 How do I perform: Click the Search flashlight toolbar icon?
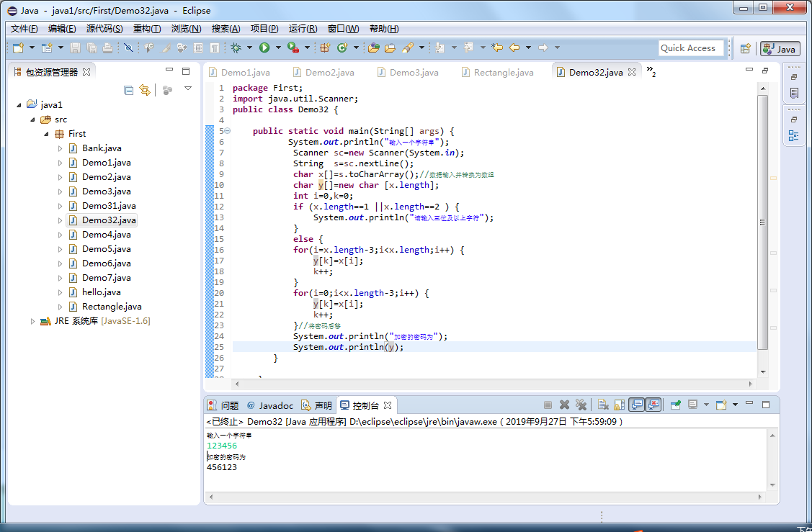click(408, 48)
